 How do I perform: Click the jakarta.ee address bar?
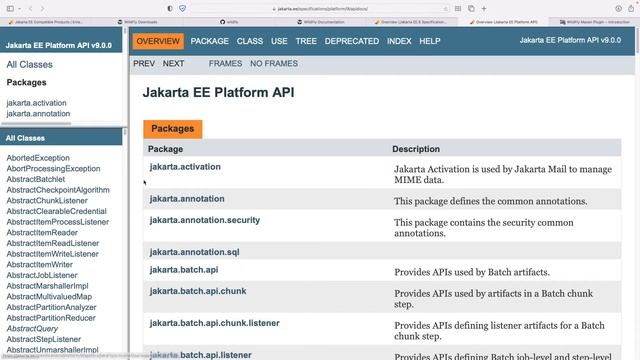pos(320,9)
